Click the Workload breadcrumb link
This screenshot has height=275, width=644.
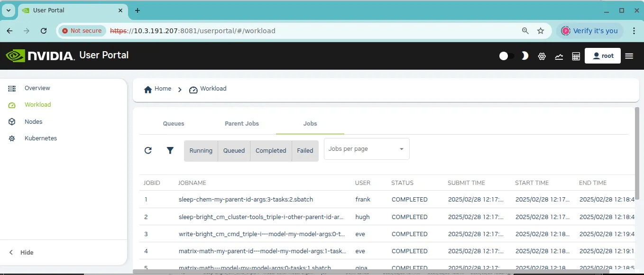(x=213, y=89)
